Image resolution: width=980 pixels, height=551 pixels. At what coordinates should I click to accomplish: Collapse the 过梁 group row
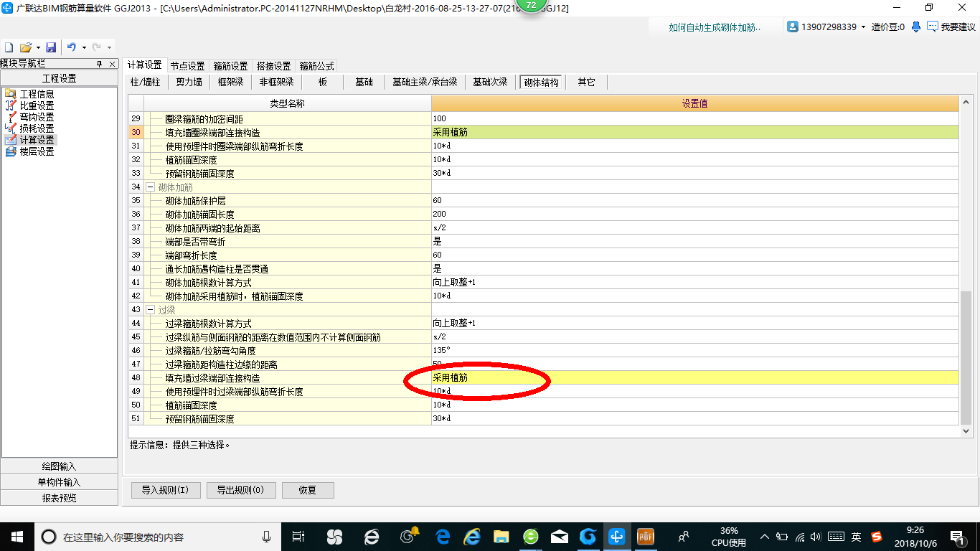tap(151, 309)
